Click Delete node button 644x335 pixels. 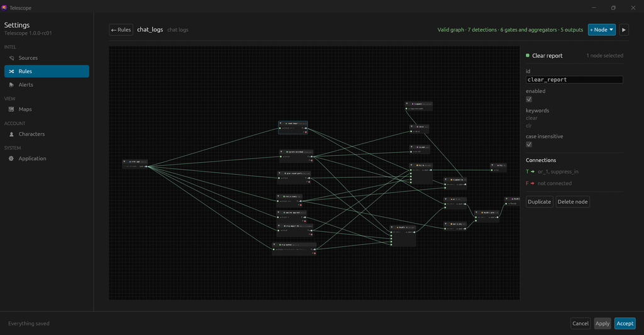tap(572, 202)
